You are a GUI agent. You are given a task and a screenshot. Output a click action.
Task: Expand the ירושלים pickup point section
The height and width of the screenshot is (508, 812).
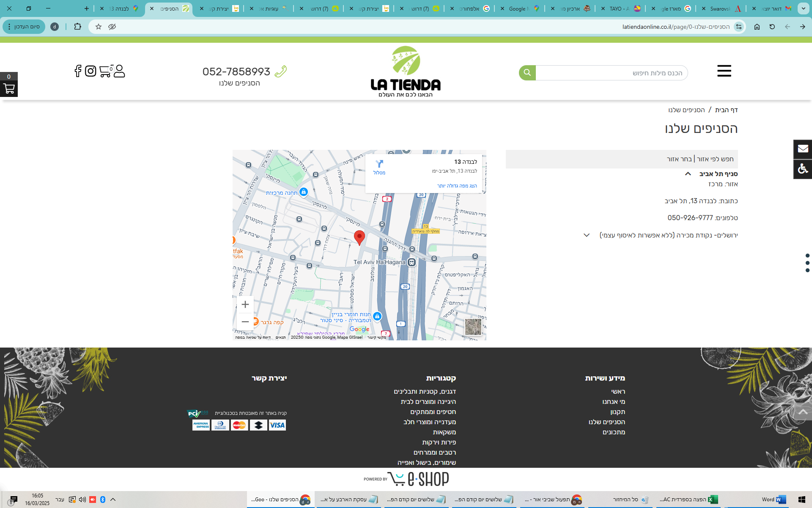coord(587,235)
